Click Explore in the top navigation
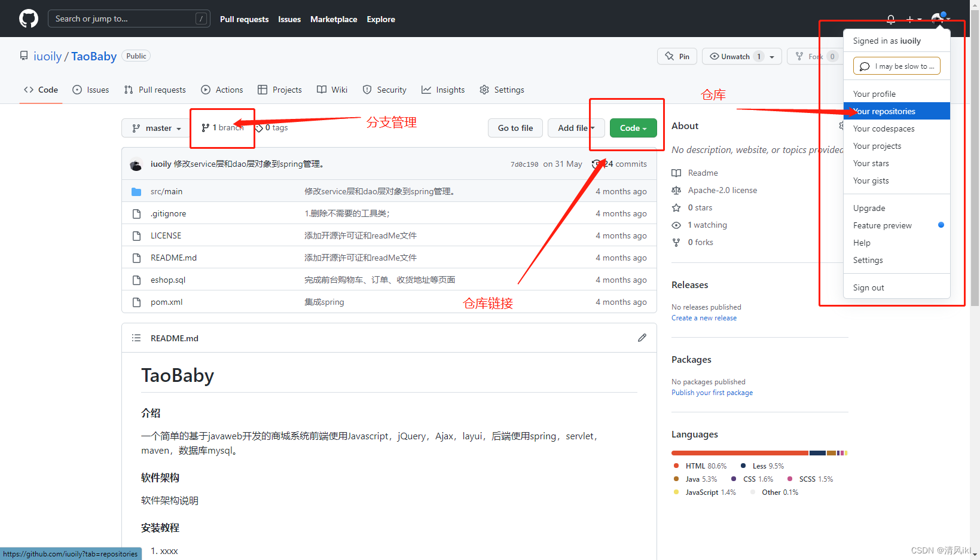Viewport: 980px width, 560px height. pyautogui.click(x=381, y=19)
